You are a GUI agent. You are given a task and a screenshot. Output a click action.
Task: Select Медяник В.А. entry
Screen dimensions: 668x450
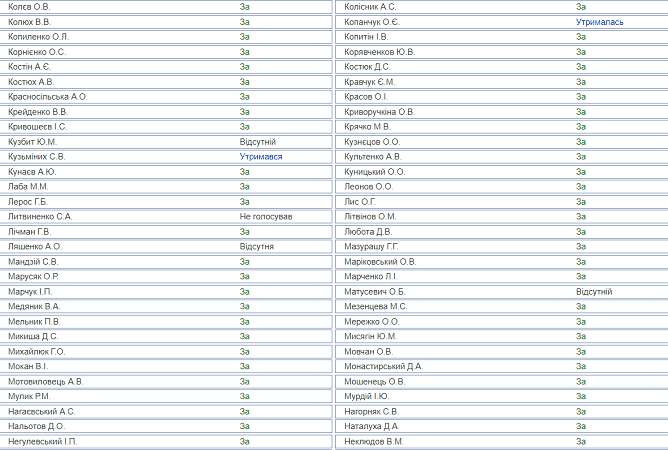(34, 306)
